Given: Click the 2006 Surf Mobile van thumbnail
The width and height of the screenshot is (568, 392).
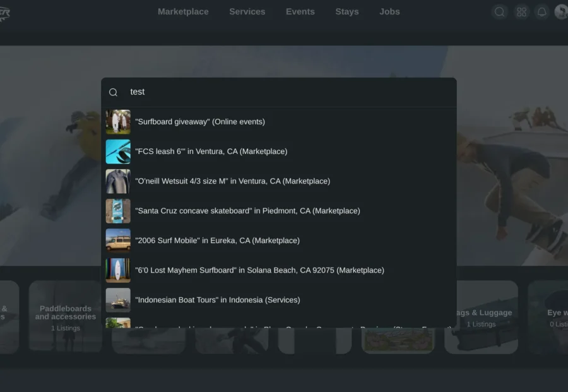Looking at the screenshot, I should (118, 241).
